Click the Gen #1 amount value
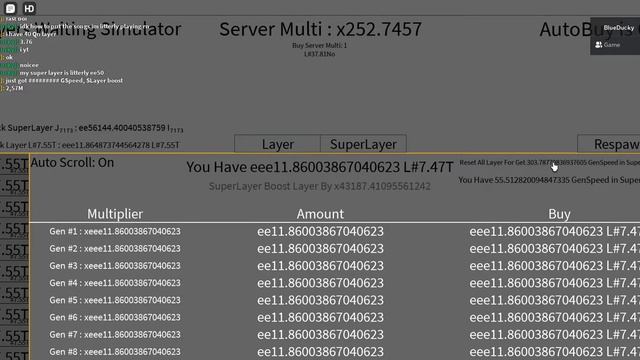 pyautogui.click(x=320, y=231)
